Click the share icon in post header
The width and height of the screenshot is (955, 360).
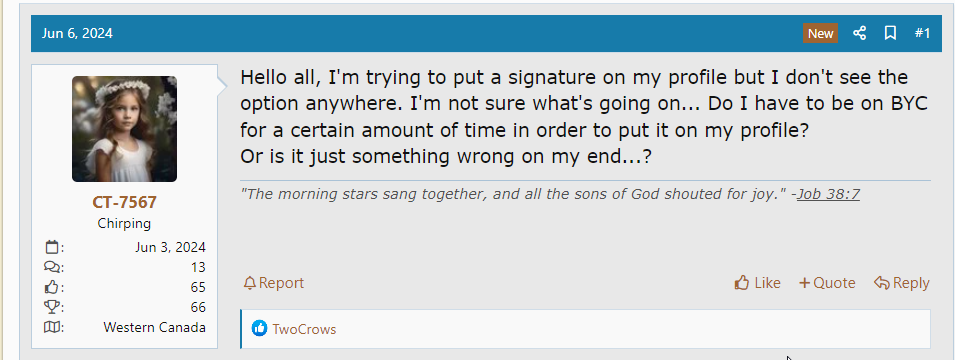point(859,33)
